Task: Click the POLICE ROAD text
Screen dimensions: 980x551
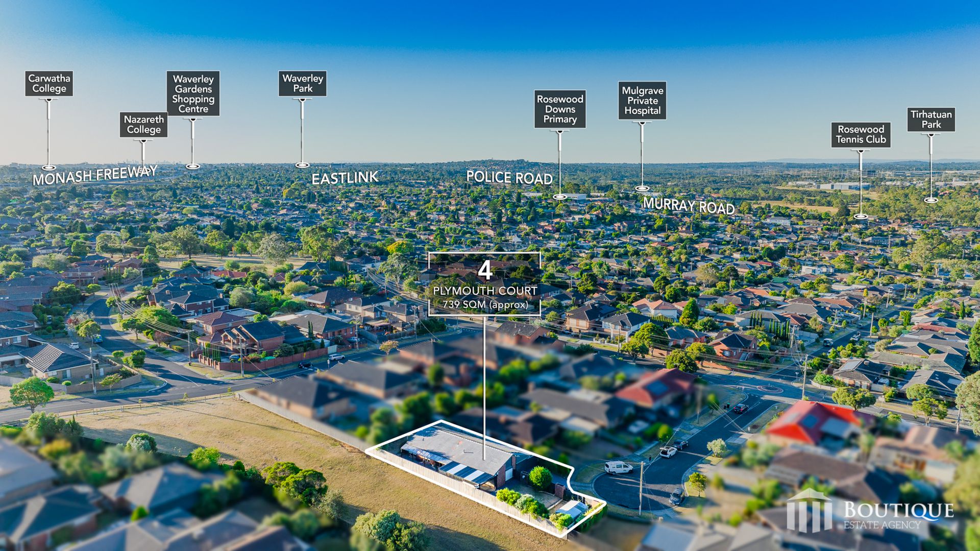Action: pyautogui.click(x=509, y=178)
